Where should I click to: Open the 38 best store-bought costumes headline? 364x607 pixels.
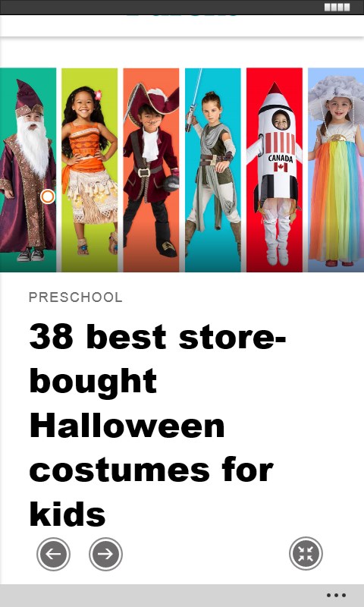(158, 425)
